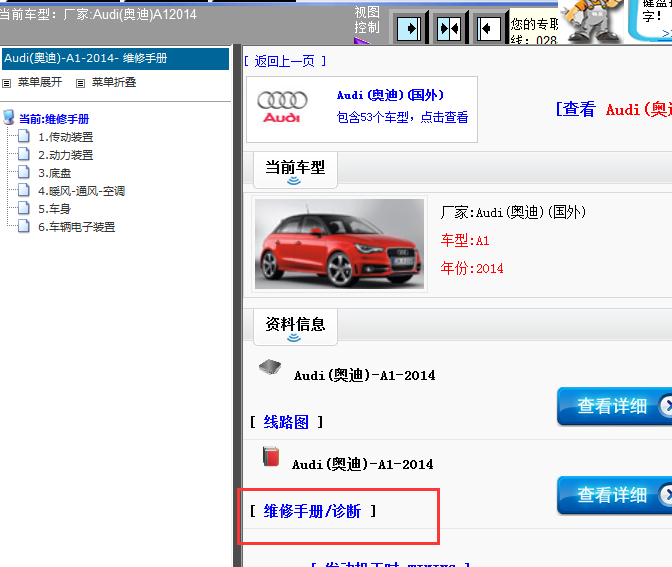Click the 菜单展开 expand-all icon

click(x=6, y=83)
